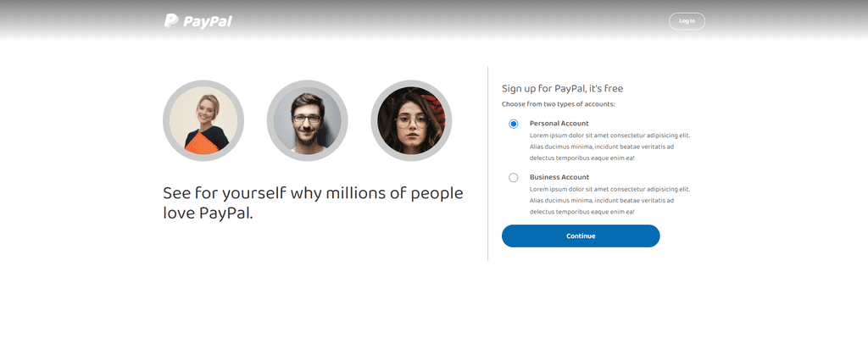This screenshot has height=344, width=868.
Task: Click the vertical divider beside the sign-up form
Action: point(487,164)
